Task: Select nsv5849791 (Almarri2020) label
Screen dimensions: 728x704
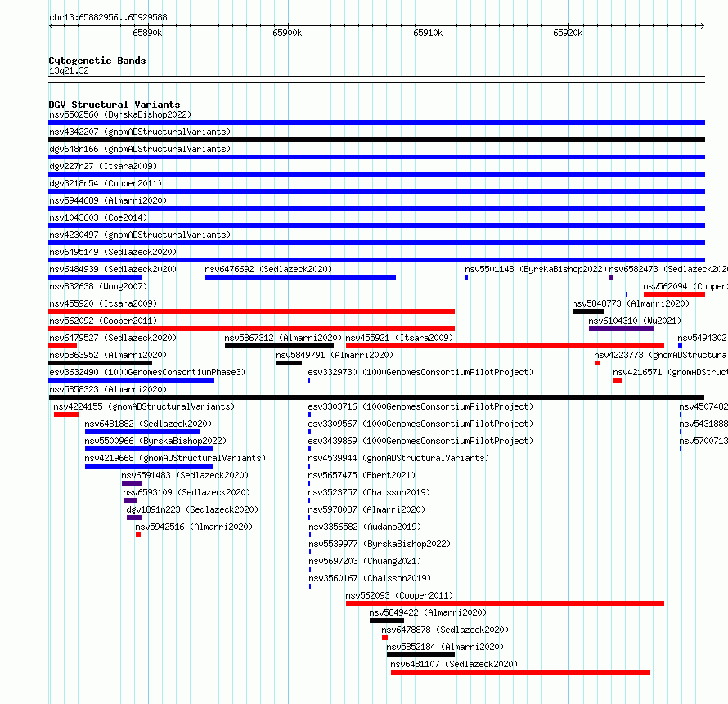Action: point(335,355)
